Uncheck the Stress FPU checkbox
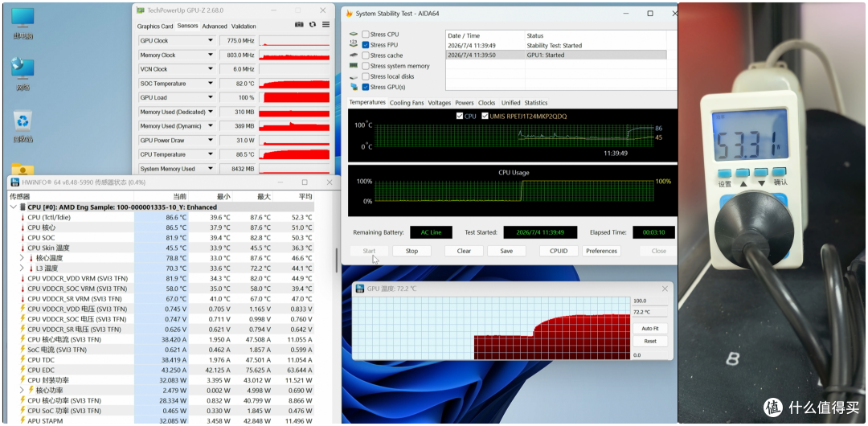 pyautogui.click(x=366, y=45)
